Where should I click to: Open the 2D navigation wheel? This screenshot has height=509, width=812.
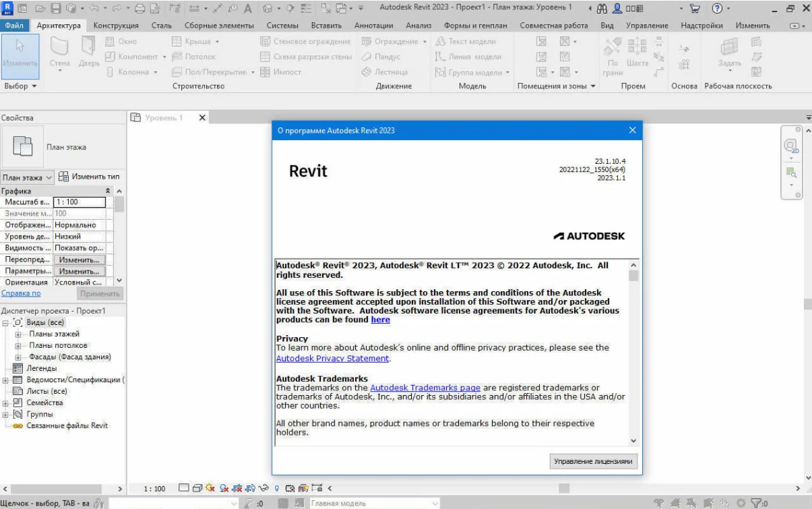792,146
